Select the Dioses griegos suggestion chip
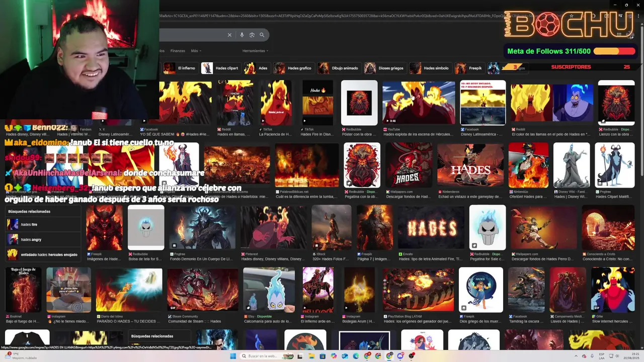Viewport: 644px width, 362px height. tap(385, 68)
